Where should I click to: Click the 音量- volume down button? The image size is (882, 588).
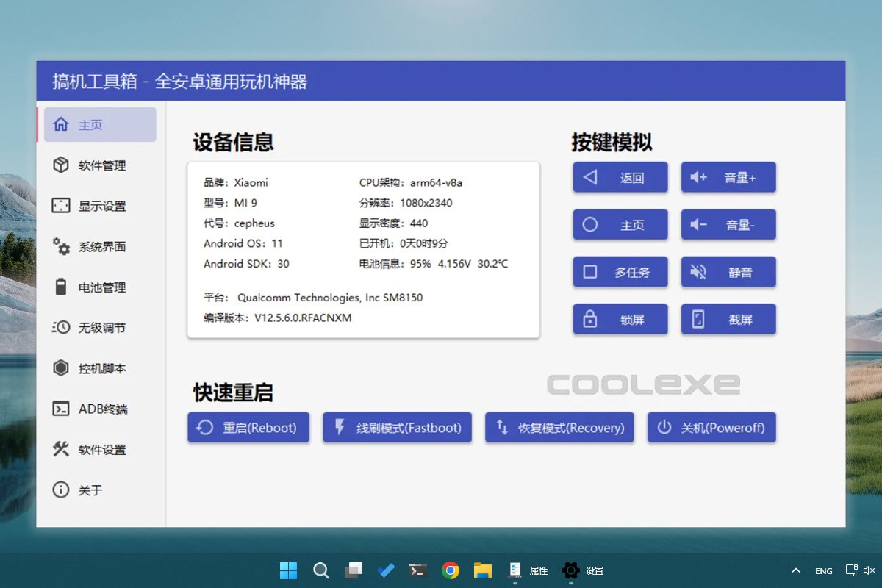pos(728,225)
